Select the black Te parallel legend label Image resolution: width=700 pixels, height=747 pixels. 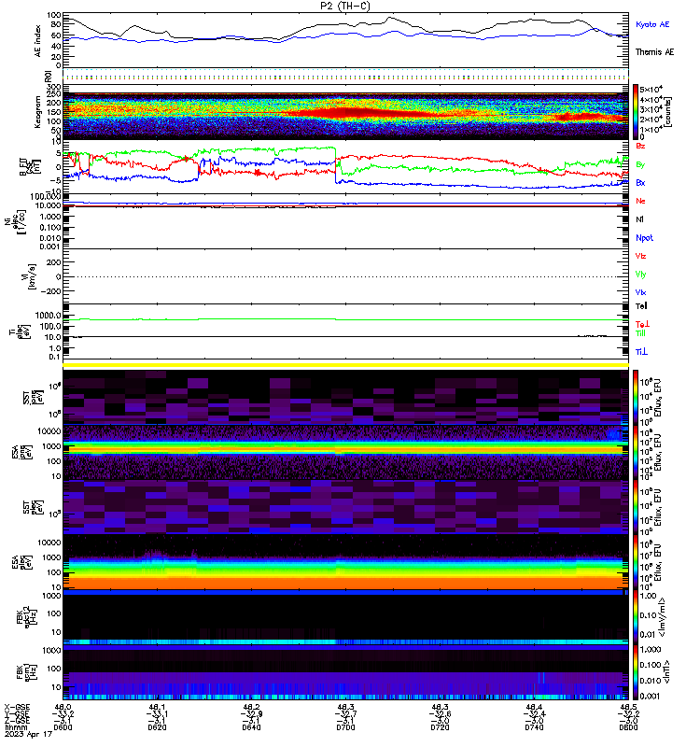click(641, 306)
